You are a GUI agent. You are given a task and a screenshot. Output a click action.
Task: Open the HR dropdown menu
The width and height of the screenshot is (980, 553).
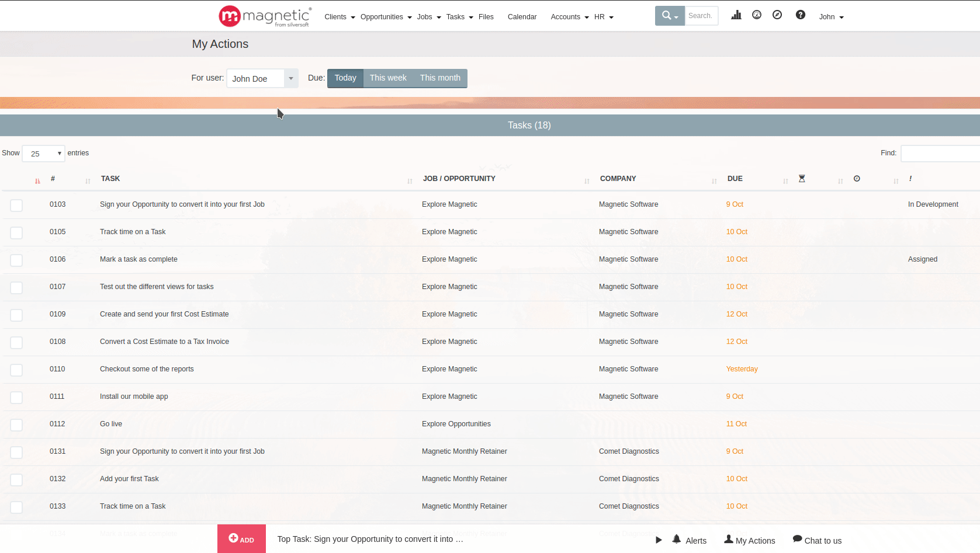(x=604, y=17)
